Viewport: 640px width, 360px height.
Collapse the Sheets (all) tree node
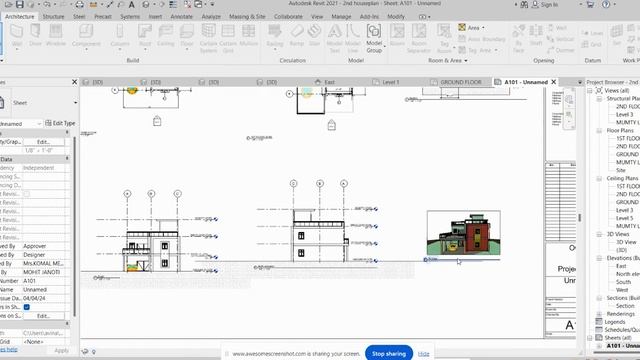(590, 338)
